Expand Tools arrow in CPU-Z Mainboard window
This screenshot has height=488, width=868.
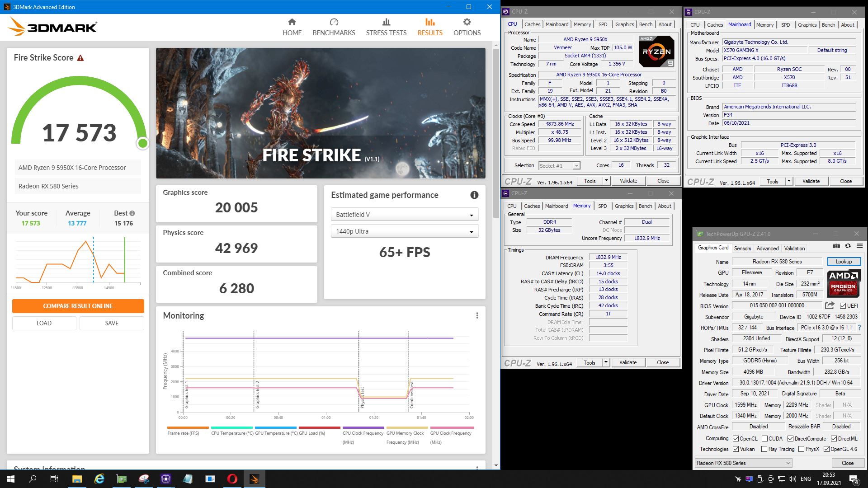(x=789, y=181)
